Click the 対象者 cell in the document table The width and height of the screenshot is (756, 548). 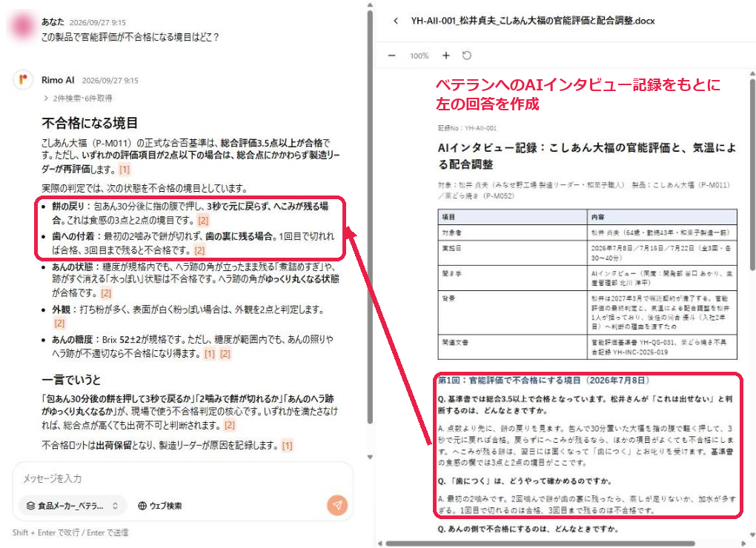tap(512, 233)
